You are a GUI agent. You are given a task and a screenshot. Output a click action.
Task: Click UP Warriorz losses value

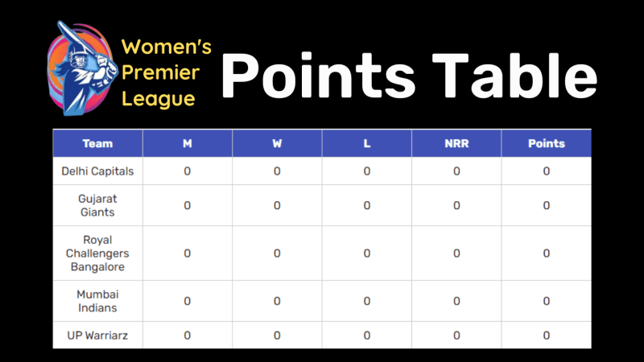(367, 335)
